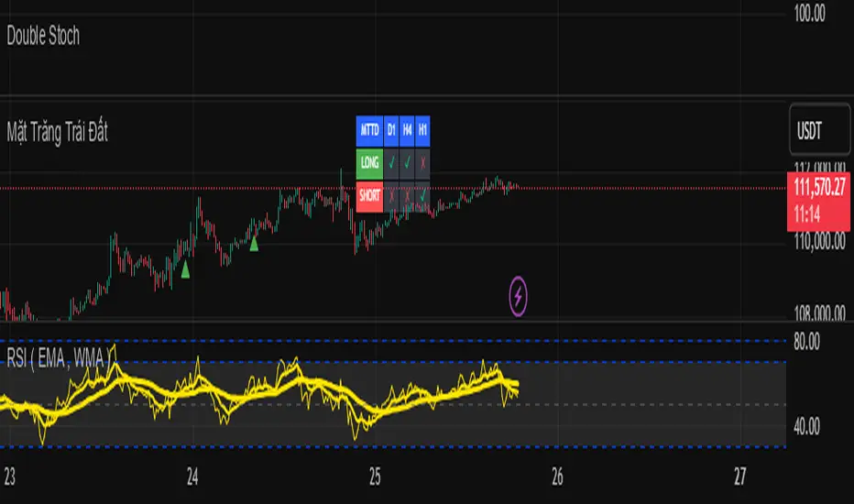The height and width of the screenshot is (504, 854).
Task: Click the 80.00 level on RSI scale
Action: (x=806, y=342)
